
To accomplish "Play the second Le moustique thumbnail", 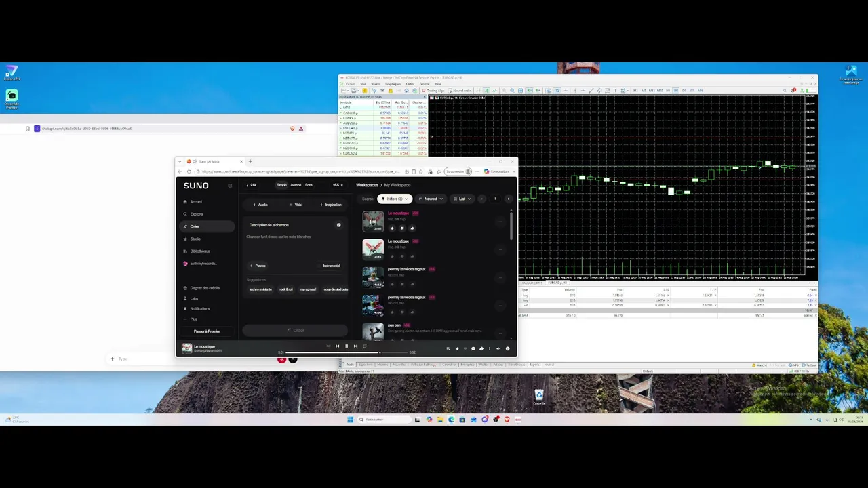I will (x=373, y=249).
